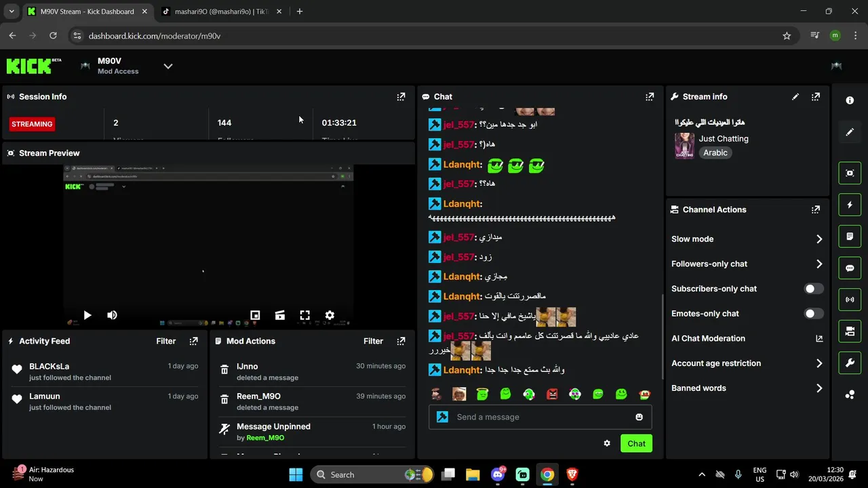Screen dimensions: 868x488
Task: Open chat settings gear beside Chat button
Action: [607, 443]
